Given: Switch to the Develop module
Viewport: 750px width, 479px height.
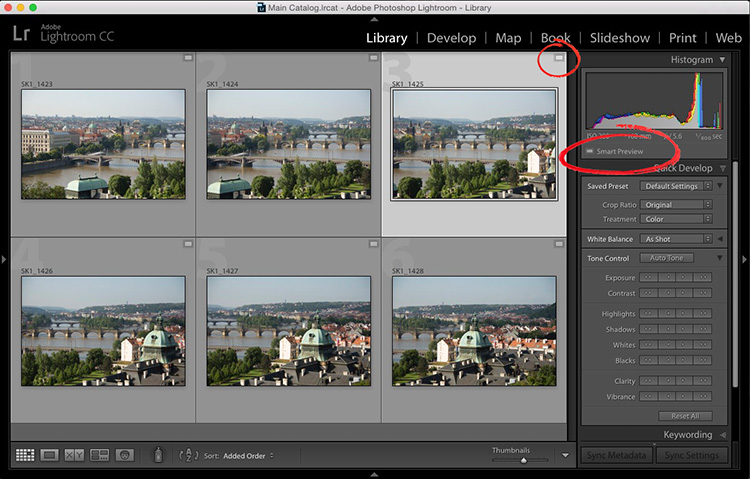Looking at the screenshot, I should 451,38.
